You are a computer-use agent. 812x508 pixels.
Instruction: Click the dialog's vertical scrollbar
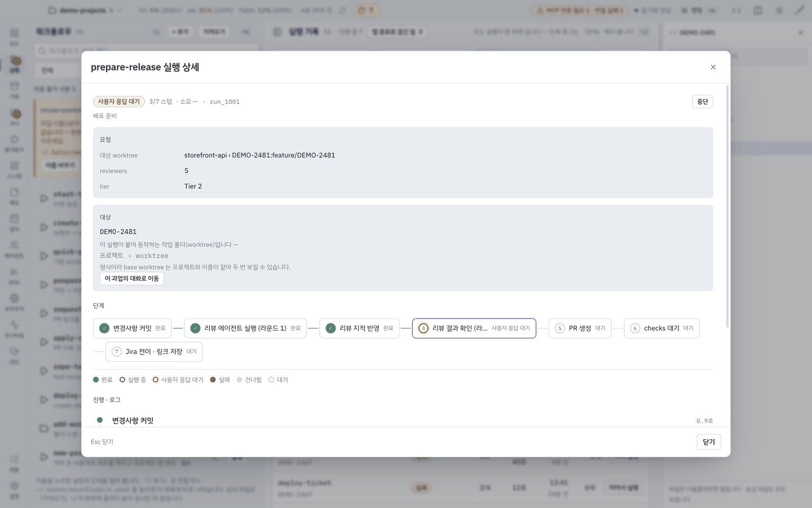click(x=727, y=207)
